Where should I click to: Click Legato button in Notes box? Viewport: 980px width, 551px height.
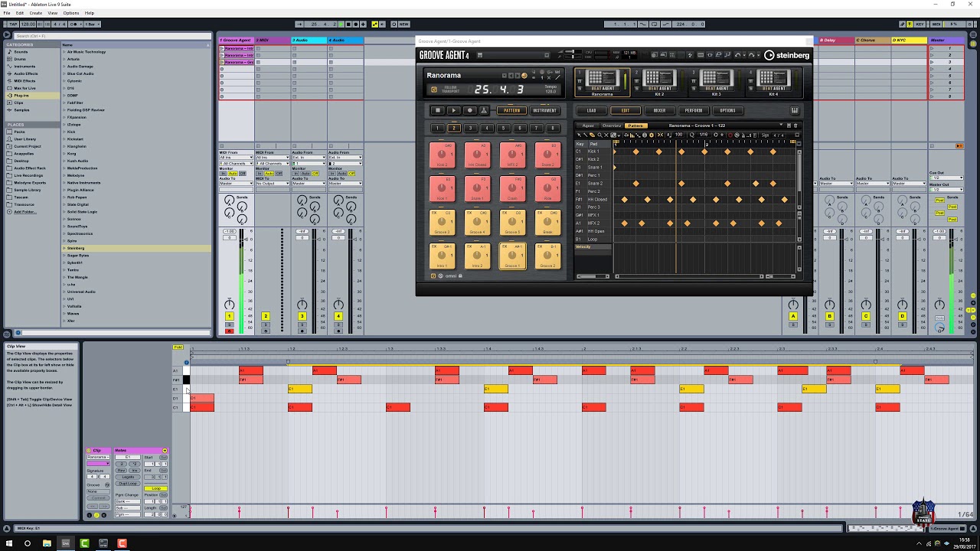128,477
